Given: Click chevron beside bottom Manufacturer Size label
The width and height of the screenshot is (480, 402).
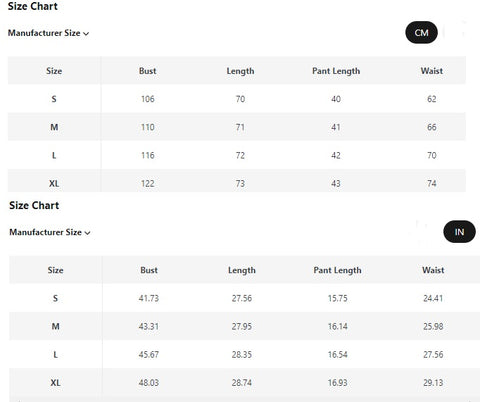Looking at the screenshot, I should (x=87, y=233).
